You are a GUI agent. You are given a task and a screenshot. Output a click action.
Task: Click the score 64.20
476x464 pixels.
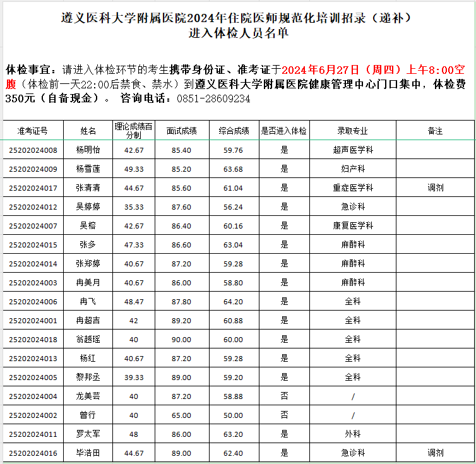[x=233, y=302]
